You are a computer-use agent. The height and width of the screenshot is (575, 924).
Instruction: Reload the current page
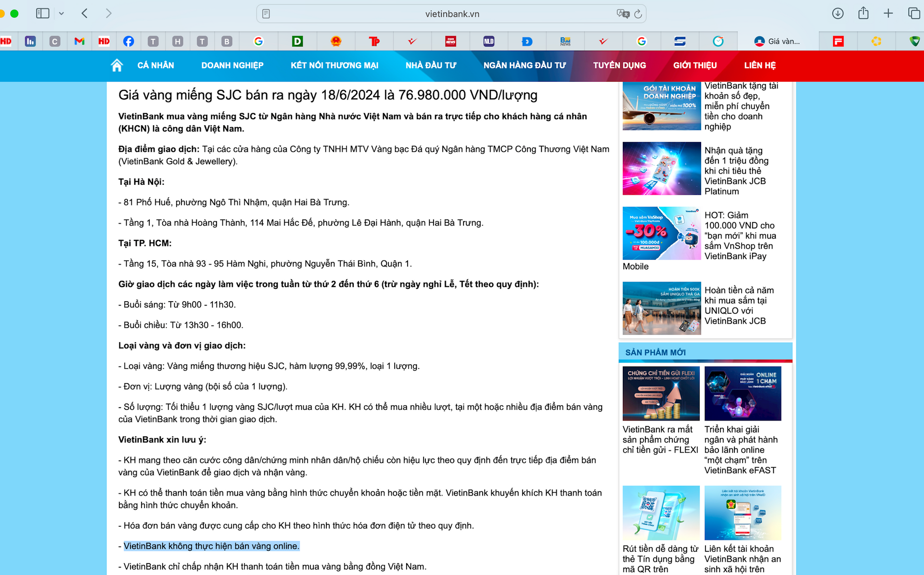638,14
